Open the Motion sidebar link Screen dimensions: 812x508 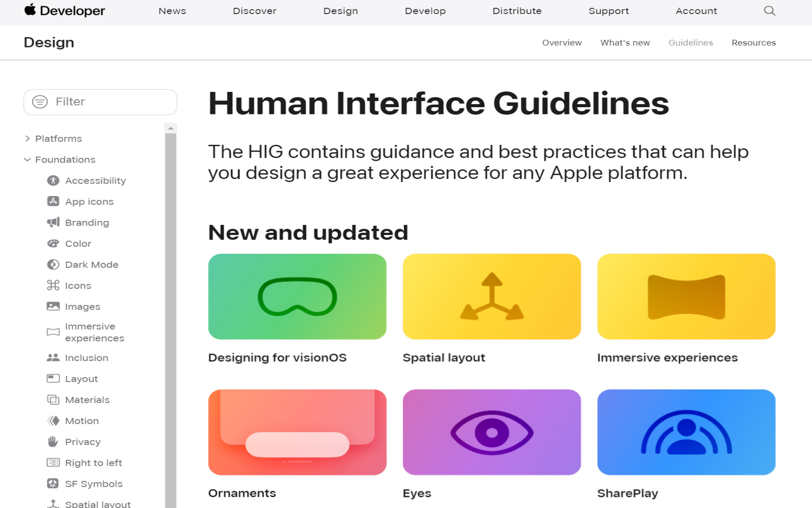82,421
